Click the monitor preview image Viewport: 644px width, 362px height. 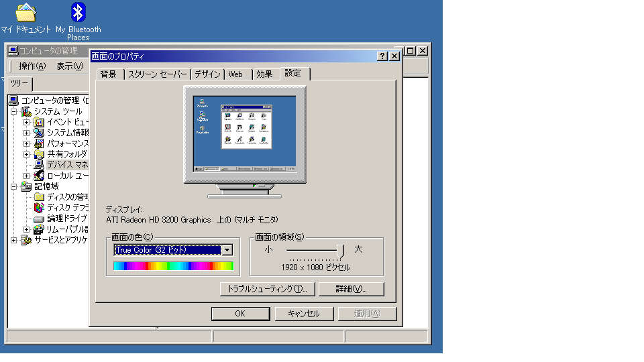point(244,134)
